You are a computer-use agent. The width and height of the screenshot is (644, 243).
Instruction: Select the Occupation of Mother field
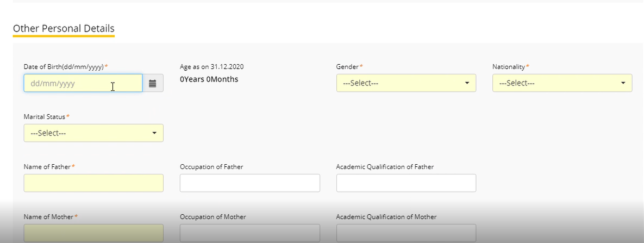(249, 233)
